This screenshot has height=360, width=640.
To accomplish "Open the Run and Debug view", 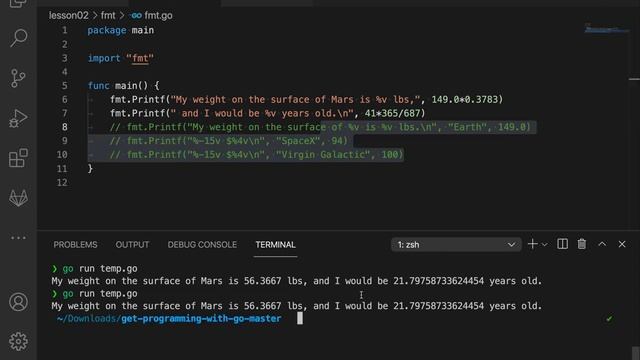I will [x=18, y=118].
